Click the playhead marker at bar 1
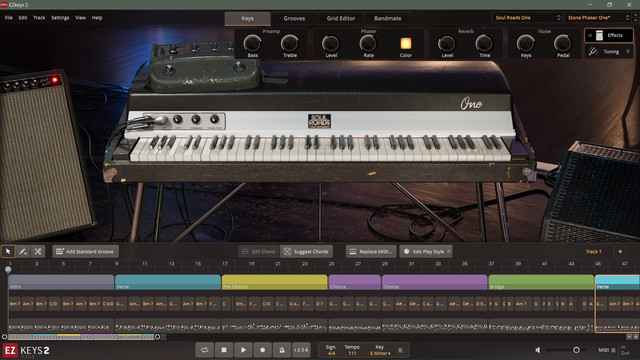 click(8, 269)
